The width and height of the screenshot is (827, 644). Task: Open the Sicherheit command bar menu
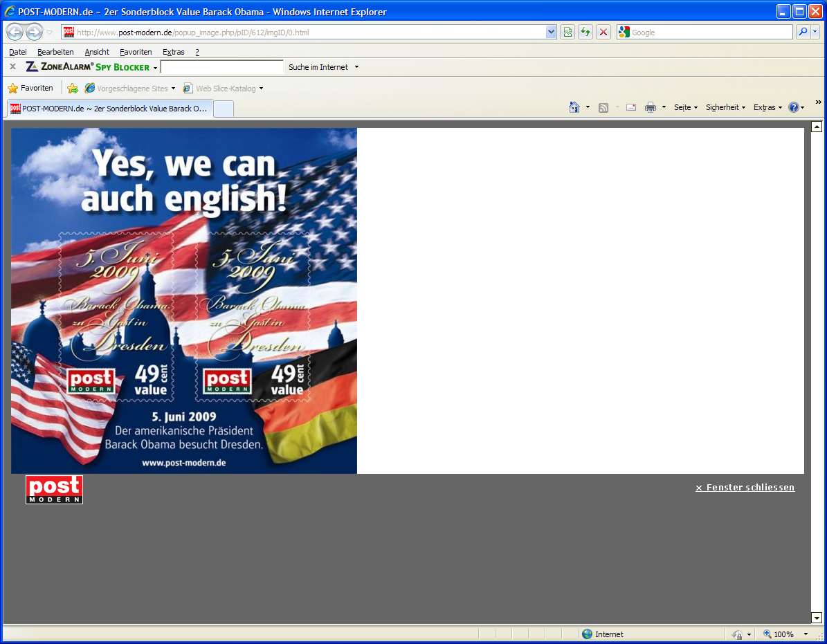click(725, 107)
